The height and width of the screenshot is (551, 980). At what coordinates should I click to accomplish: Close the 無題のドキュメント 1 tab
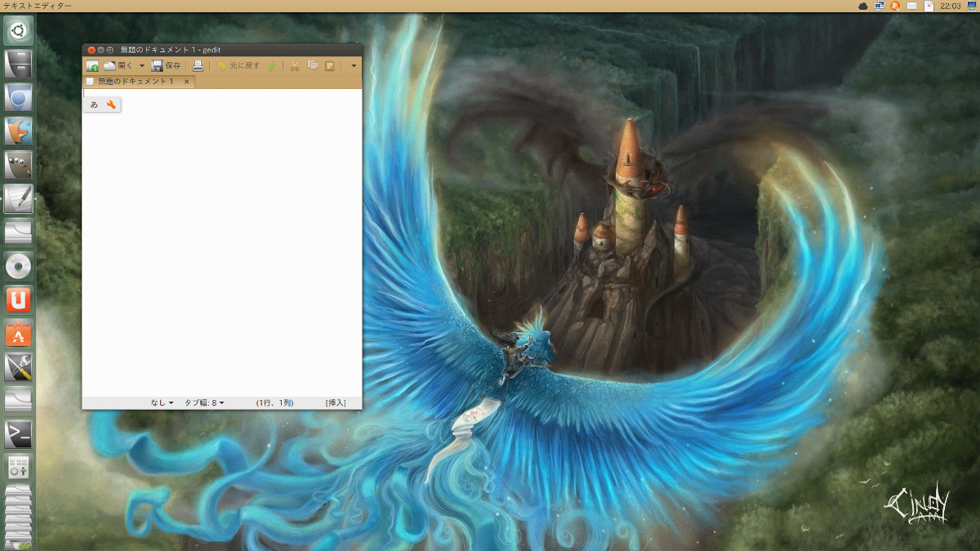coord(186,82)
